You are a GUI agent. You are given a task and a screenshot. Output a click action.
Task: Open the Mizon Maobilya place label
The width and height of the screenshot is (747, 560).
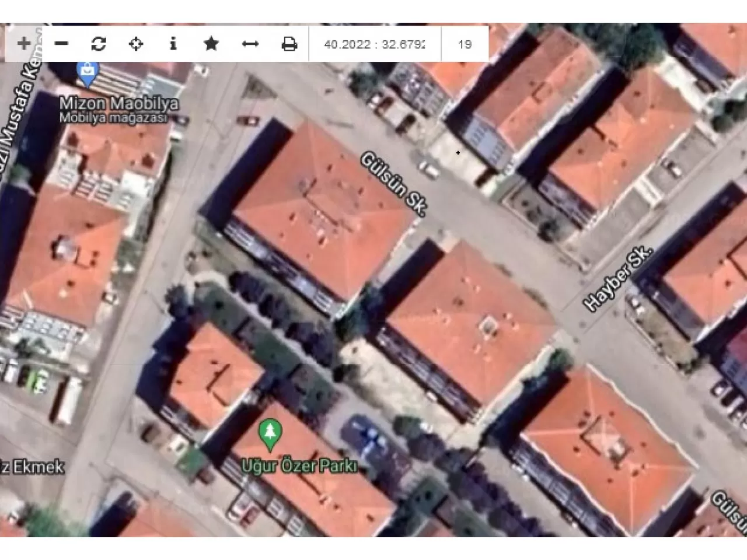point(118,104)
